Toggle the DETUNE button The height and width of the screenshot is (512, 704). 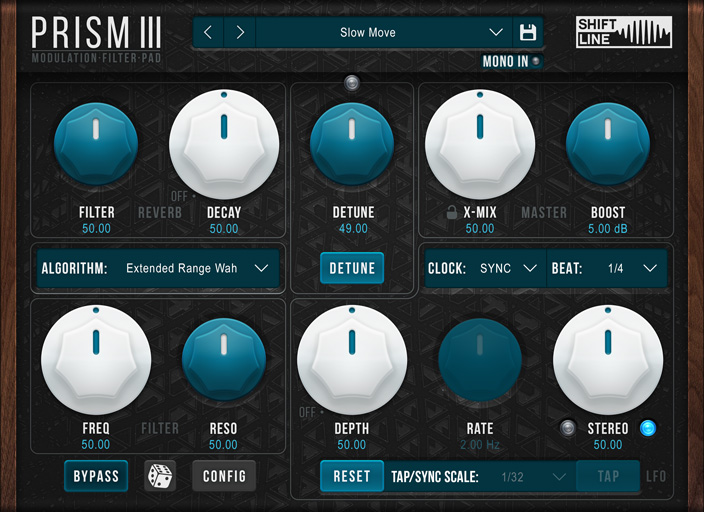[352, 268]
